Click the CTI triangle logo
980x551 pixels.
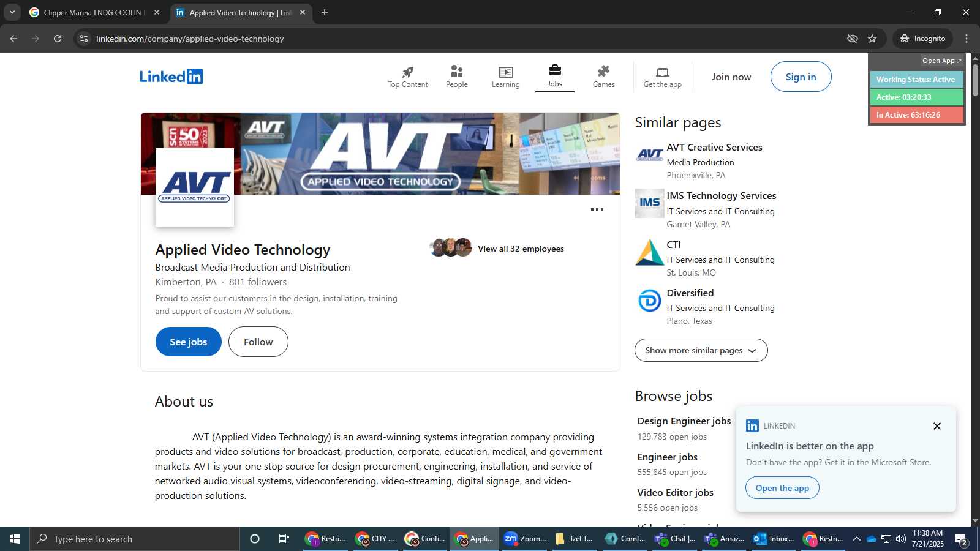click(x=650, y=252)
